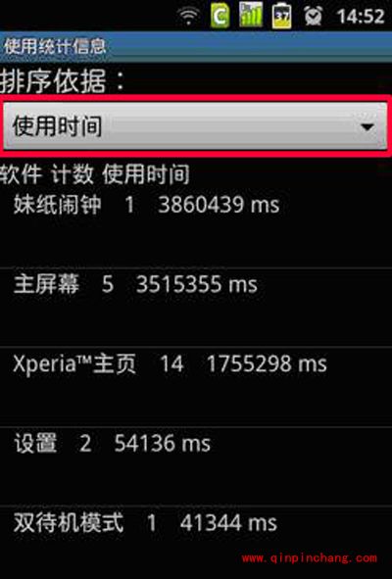Tap the 使用时间 column header
Screen dimensions: 392x579
pos(146,174)
